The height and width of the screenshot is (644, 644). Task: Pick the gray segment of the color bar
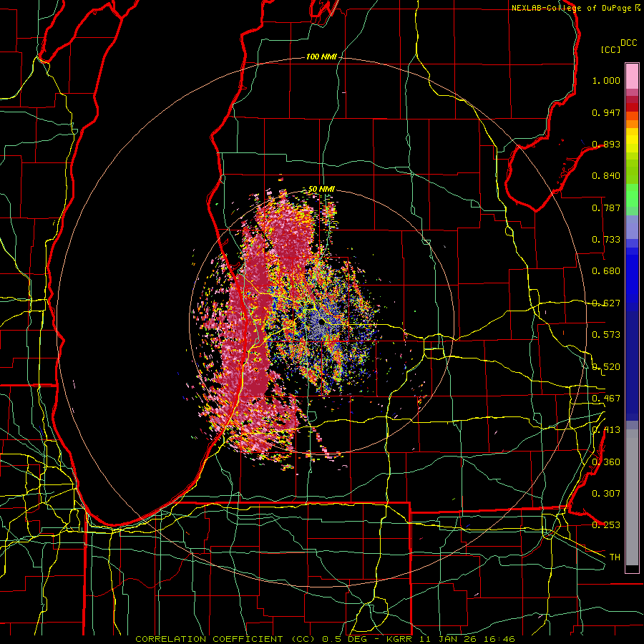(632, 497)
